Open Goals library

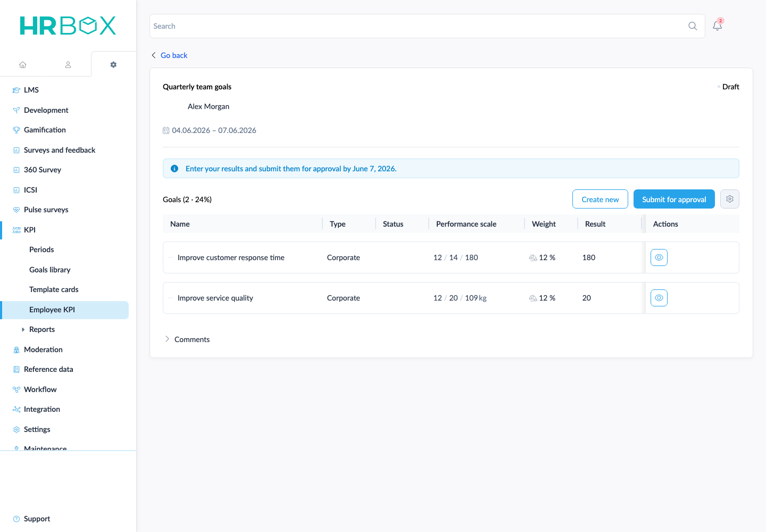[x=50, y=270]
